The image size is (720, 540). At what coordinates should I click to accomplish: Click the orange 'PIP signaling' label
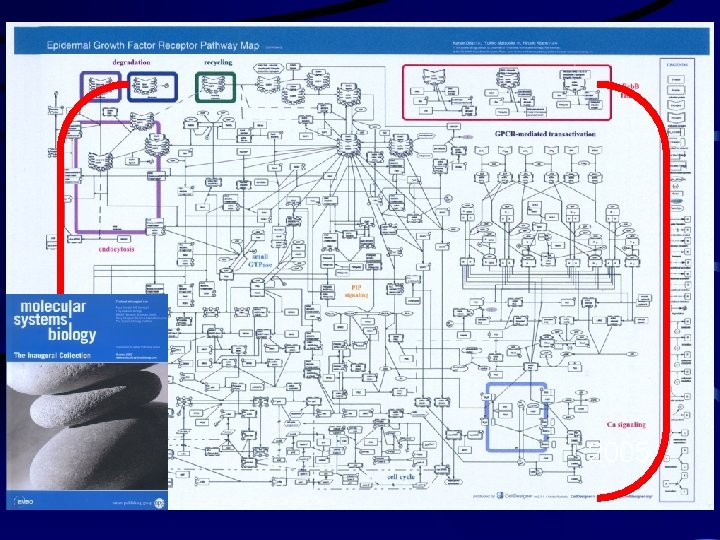pyautogui.click(x=356, y=291)
